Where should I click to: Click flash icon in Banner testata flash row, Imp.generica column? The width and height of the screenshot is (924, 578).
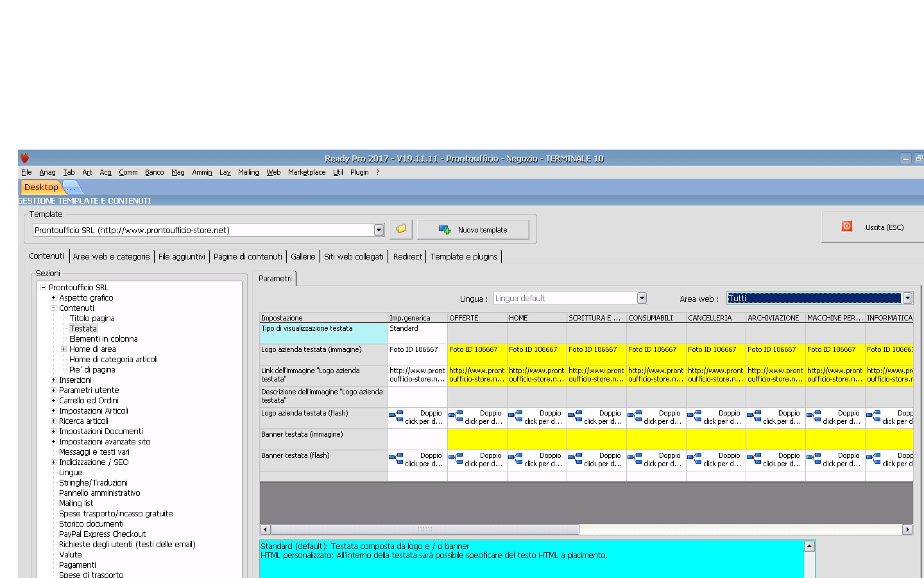(397, 459)
